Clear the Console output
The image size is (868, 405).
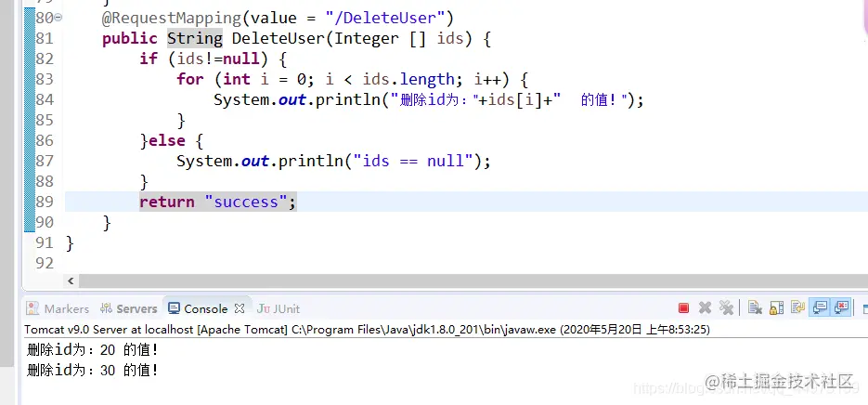click(x=755, y=308)
